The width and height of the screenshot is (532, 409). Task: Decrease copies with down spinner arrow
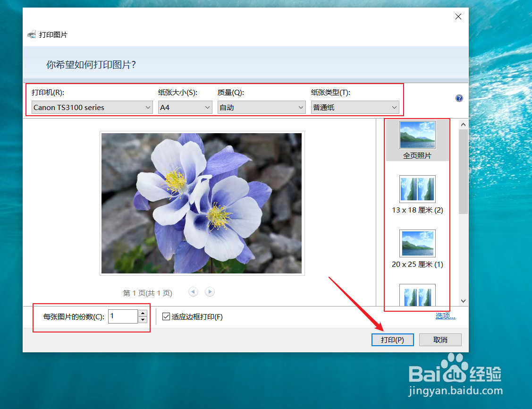click(143, 320)
